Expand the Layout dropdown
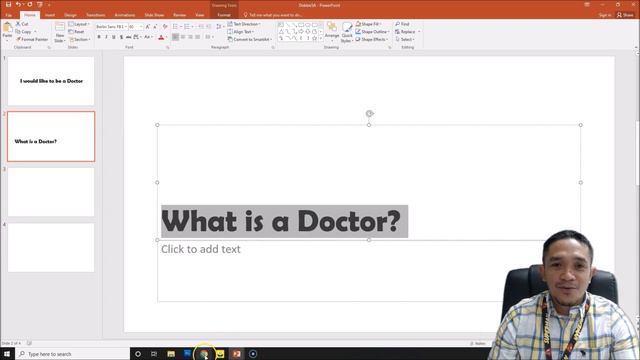 pos(79,24)
